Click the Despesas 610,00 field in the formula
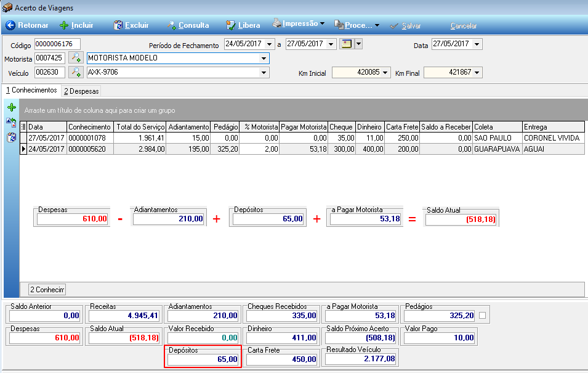Image resolution: width=588 pixels, height=373 pixels. [73, 219]
